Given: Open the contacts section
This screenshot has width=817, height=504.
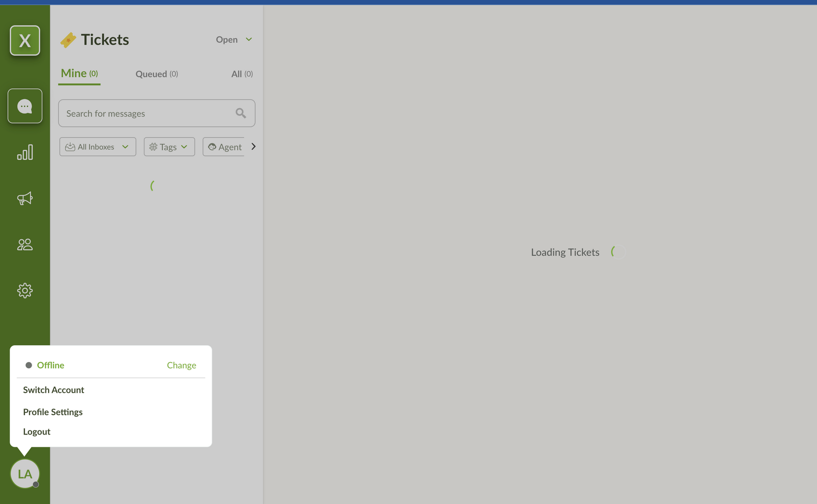Looking at the screenshot, I should [25, 244].
